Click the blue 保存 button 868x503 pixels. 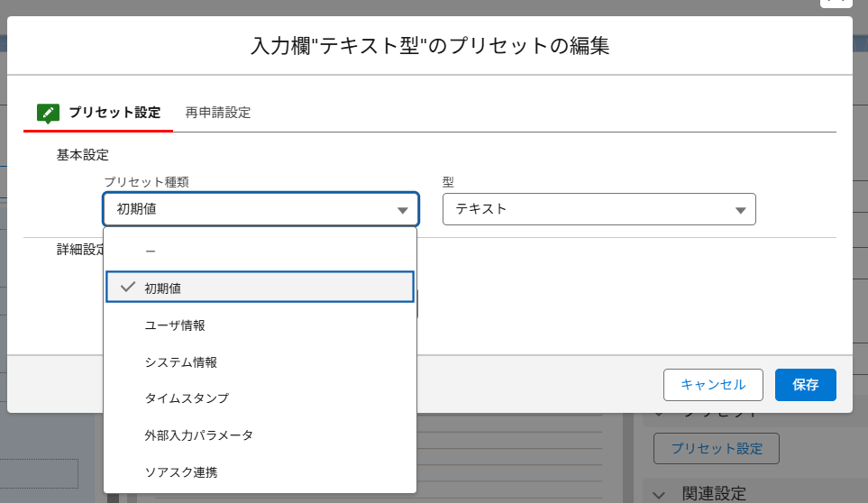click(x=805, y=384)
